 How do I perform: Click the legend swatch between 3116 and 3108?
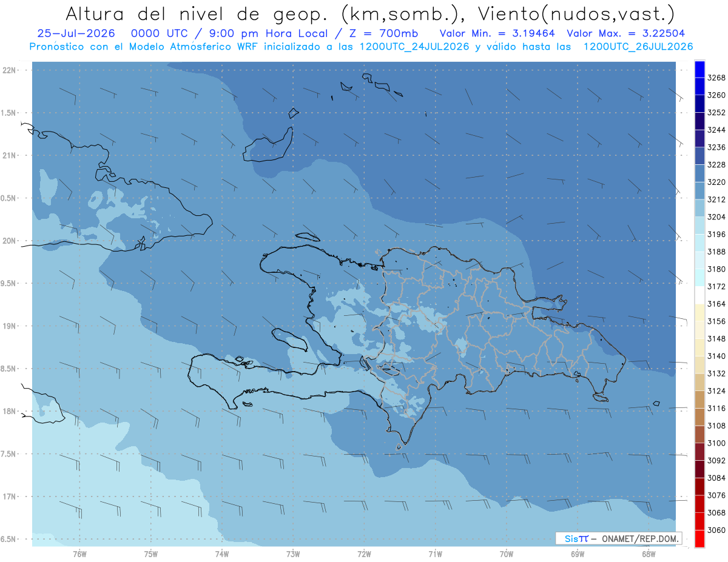(699, 416)
